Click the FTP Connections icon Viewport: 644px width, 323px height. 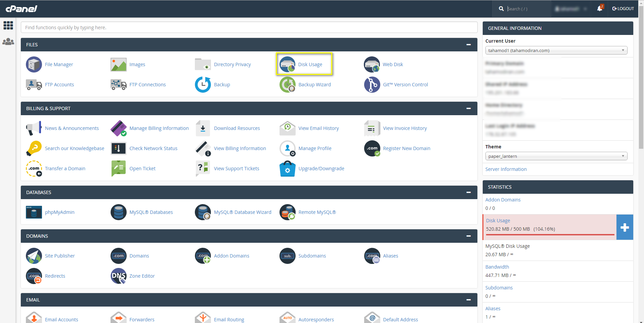pos(119,85)
